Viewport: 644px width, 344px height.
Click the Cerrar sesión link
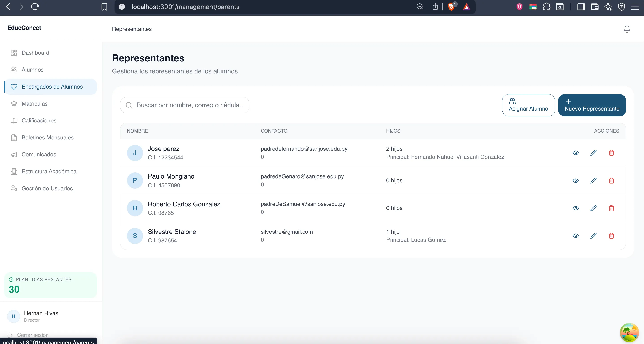[32, 335]
